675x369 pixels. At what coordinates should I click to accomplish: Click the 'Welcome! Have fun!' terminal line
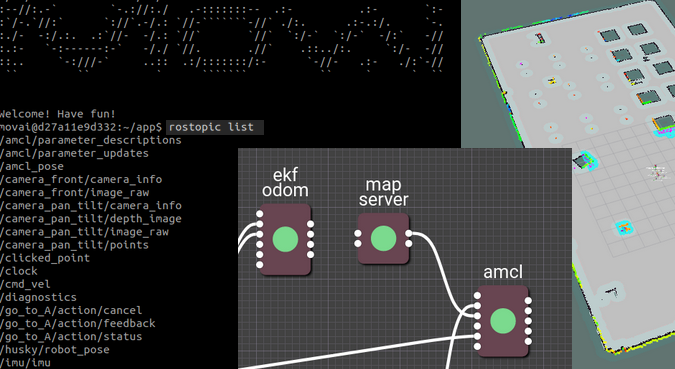click(x=58, y=114)
